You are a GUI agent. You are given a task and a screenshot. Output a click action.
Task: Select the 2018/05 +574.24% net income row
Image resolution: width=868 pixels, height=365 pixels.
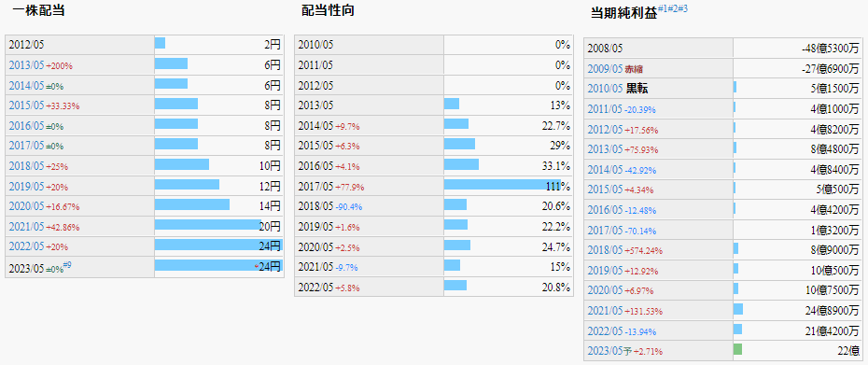[723, 250]
